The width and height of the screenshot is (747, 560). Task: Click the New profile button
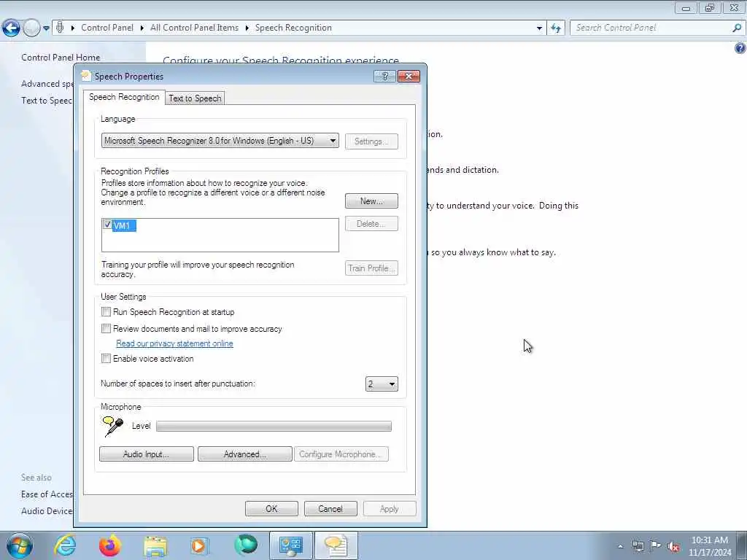tap(371, 201)
